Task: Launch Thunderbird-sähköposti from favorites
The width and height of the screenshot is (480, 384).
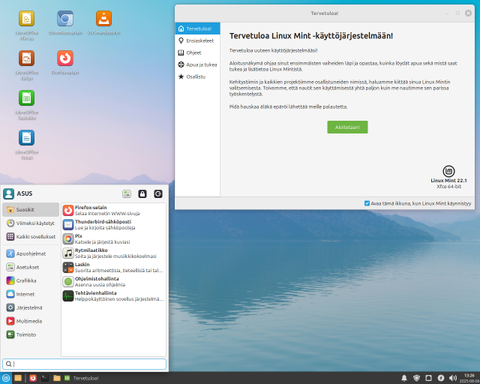Action: 114,225
